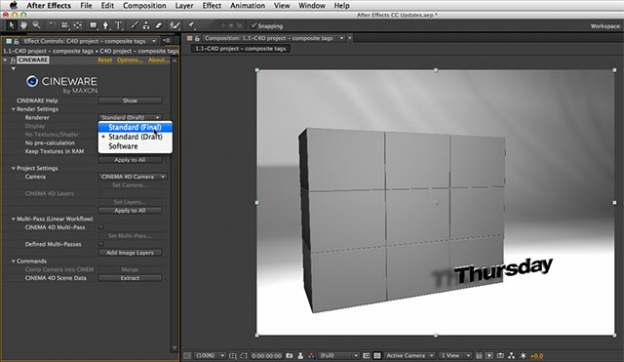
Task: Toggle the CINEMA 4D Multi-Pass checkbox
Action: (x=101, y=227)
